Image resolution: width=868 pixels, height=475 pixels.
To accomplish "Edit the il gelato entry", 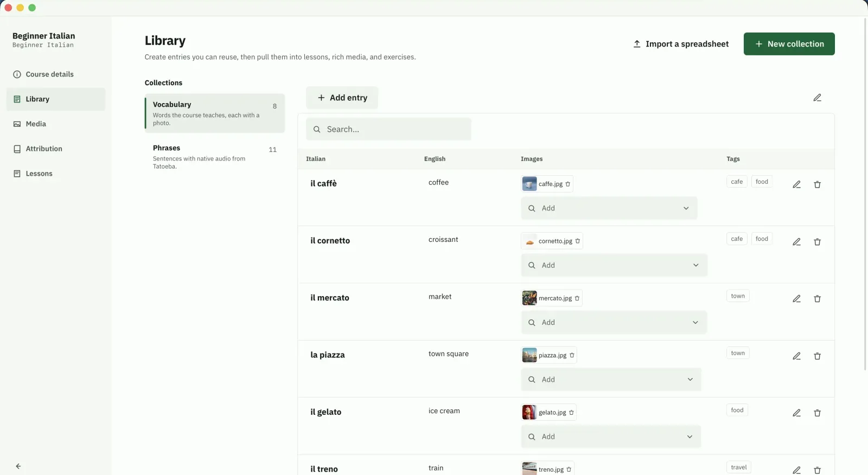I will coord(796,413).
